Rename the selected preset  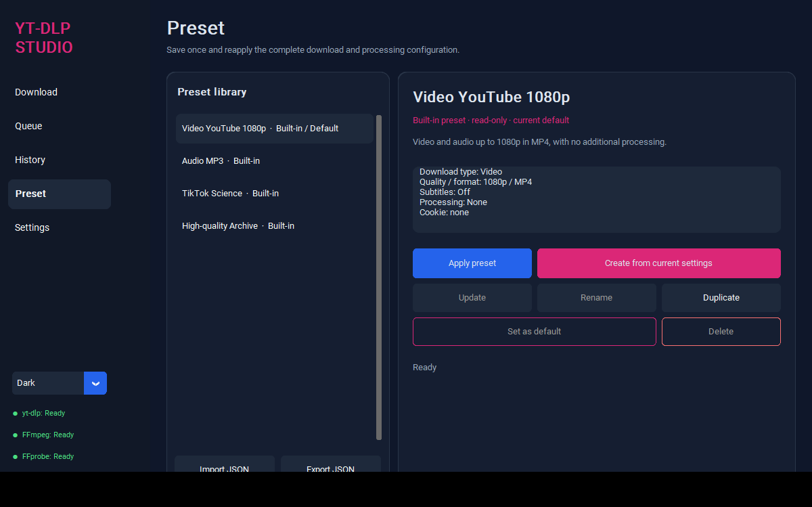[597, 298]
